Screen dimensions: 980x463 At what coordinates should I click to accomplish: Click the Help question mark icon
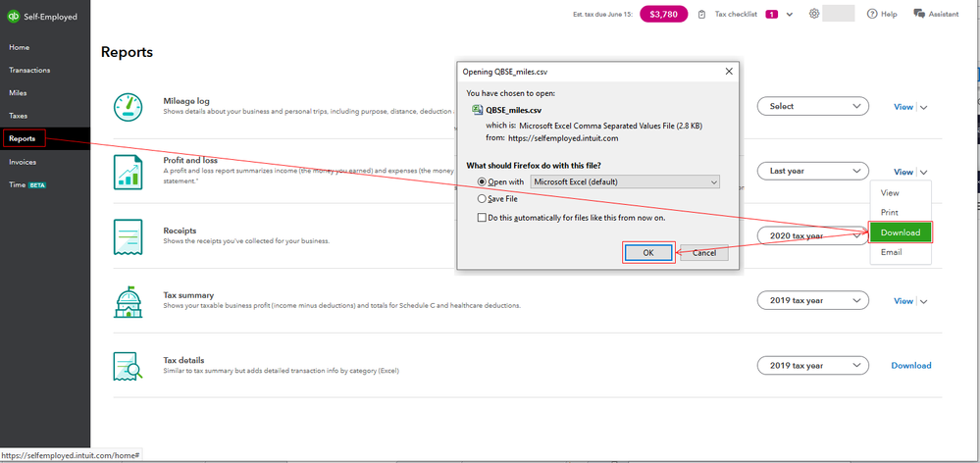click(871, 14)
